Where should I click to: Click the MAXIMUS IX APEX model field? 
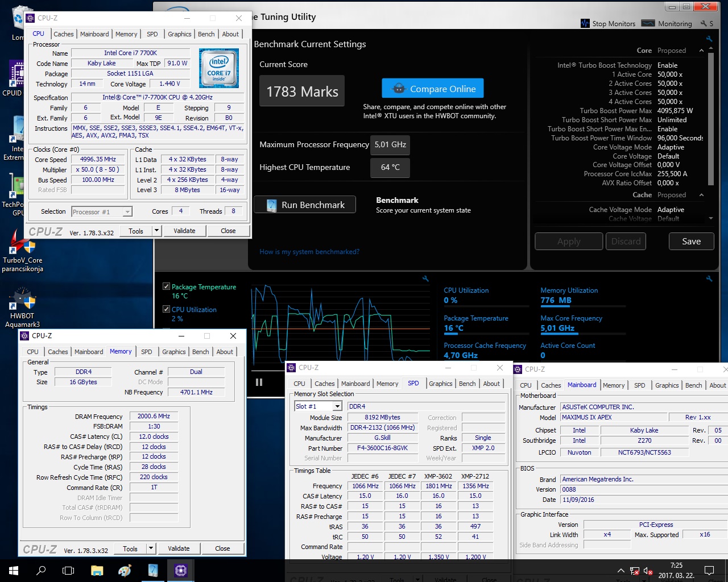coord(613,417)
